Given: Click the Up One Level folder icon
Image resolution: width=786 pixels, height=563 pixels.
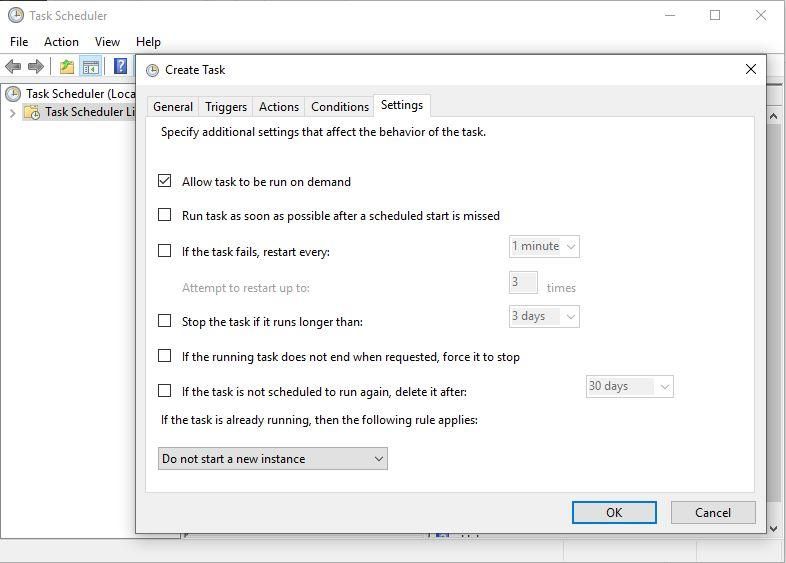Looking at the screenshot, I should (67, 66).
